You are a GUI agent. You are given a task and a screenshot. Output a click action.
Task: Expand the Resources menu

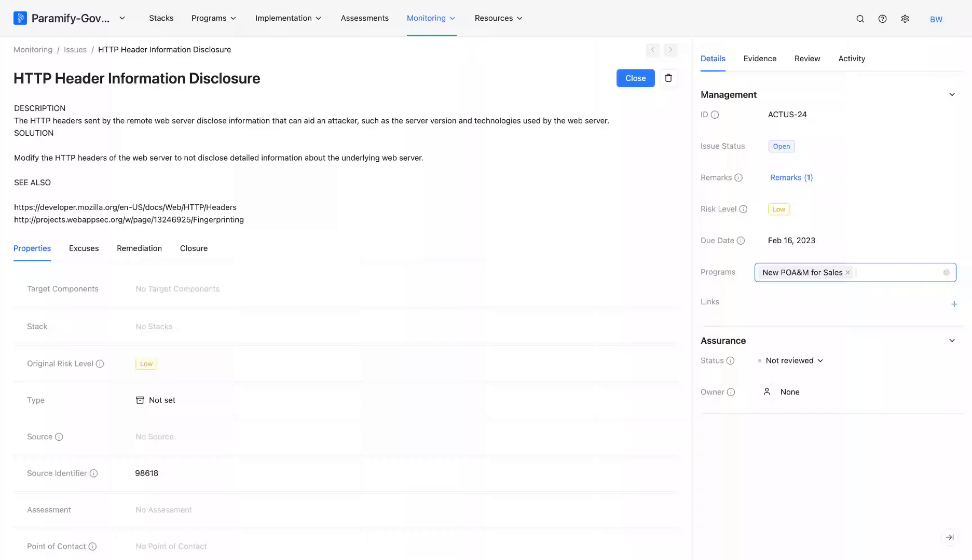click(x=499, y=18)
